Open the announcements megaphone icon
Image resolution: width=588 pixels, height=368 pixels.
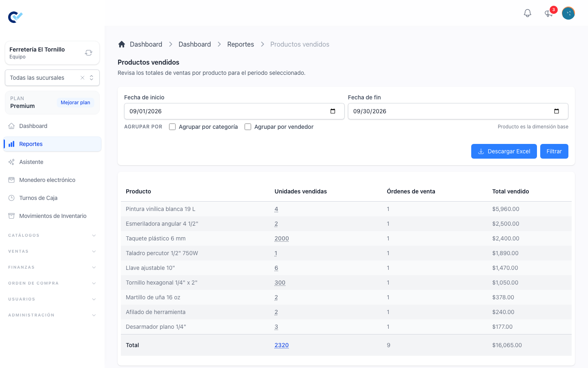[x=548, y=13]
